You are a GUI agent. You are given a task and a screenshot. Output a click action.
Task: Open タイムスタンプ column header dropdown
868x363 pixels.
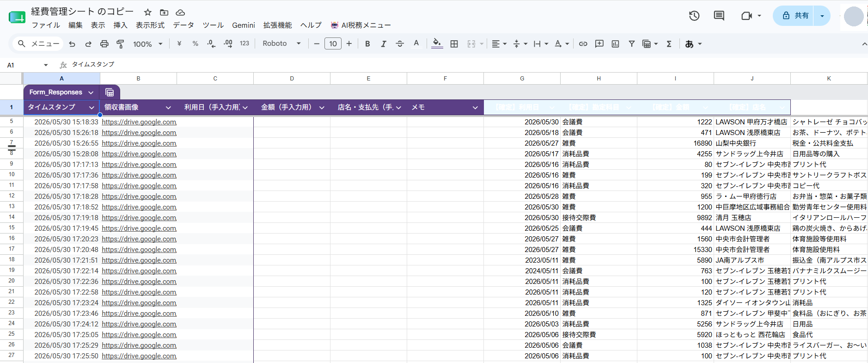click(x=92, y=107)
